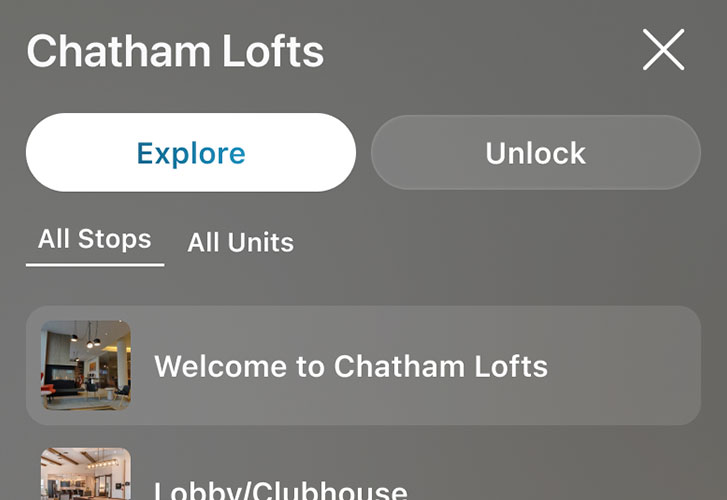Click the Chatham Lofts title heading
727x500 pixels.
175,51
